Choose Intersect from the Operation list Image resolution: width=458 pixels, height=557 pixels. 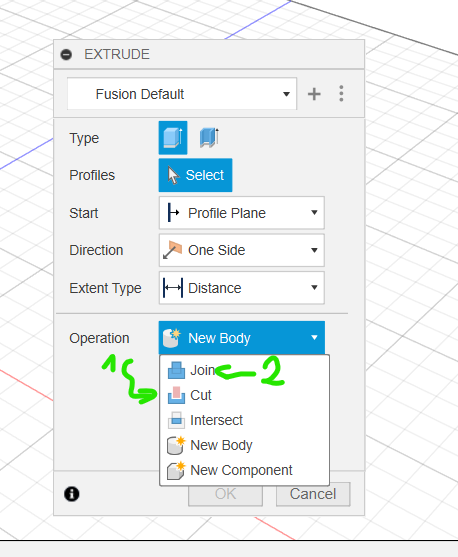pyautogui.click(x=244, y=420)
